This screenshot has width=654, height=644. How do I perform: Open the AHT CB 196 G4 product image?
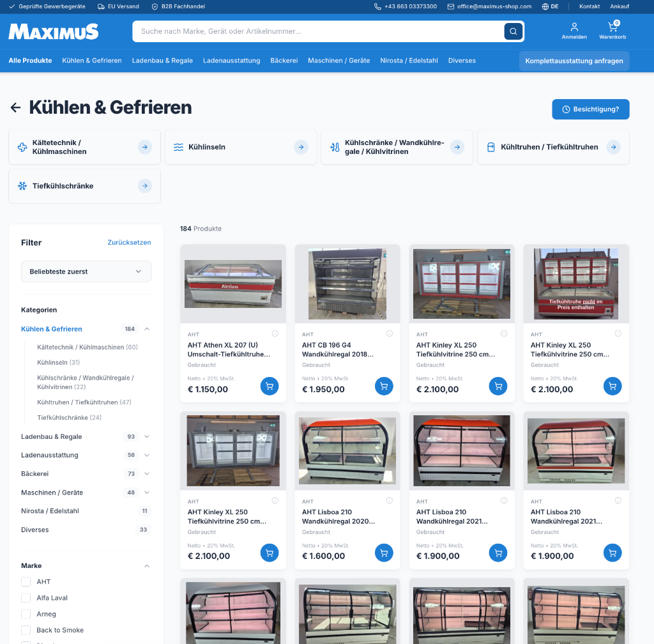pos(347,284)
